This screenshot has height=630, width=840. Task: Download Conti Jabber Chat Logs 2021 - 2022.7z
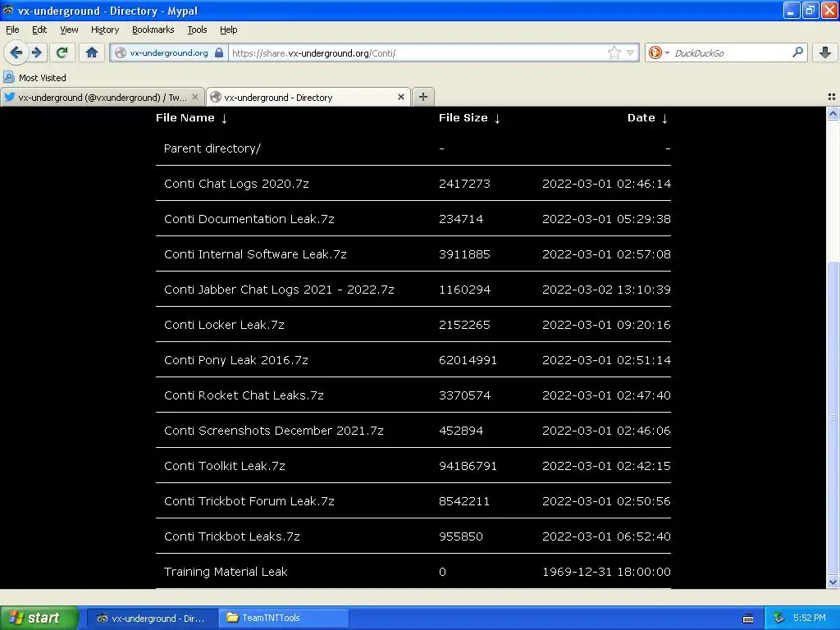pos(279,290)
